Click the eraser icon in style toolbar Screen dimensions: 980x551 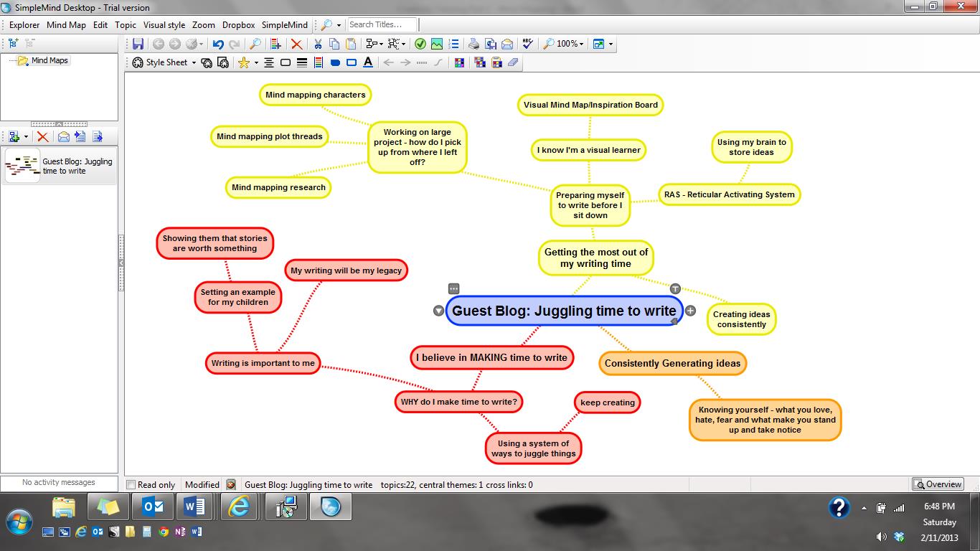pyautogui.click(x=512, y=62)
